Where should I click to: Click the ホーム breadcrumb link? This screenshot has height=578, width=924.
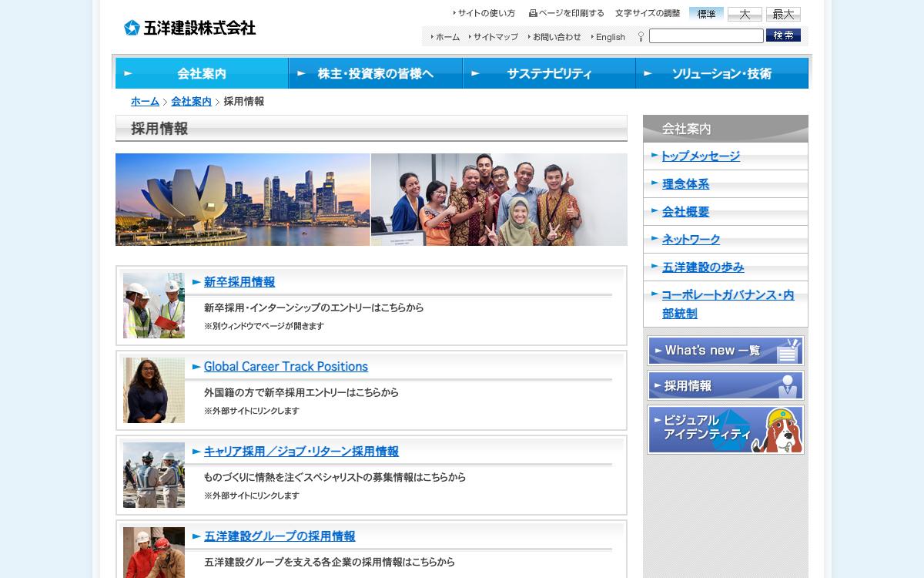coord(145,102)
